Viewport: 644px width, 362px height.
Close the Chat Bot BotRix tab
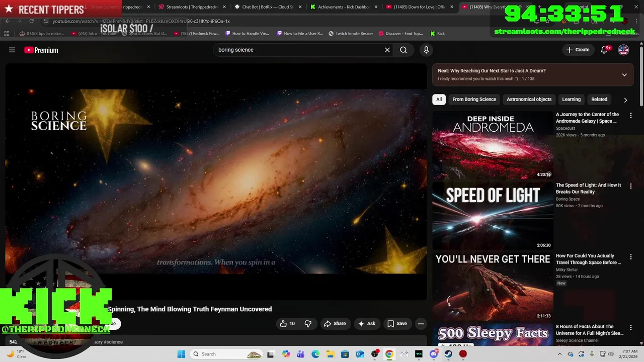[300, 7]
